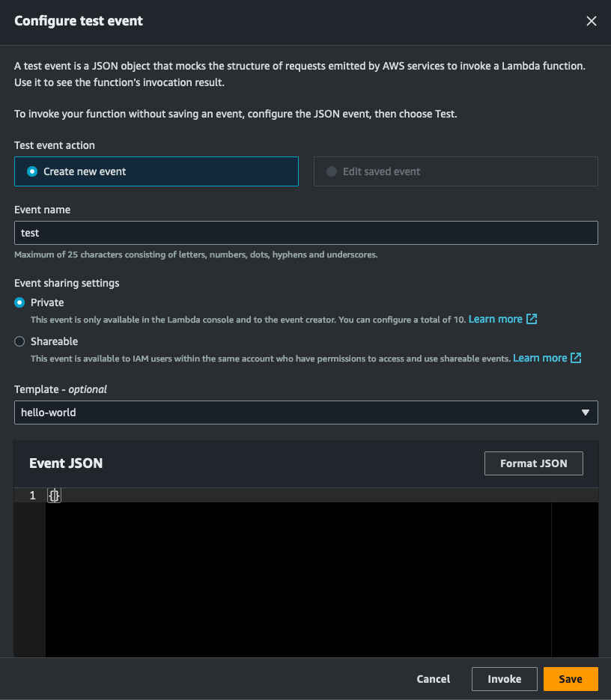This screenshot has width=611, height=700.
Task: Click line number 1 in editor gutter
Action: 32,496
